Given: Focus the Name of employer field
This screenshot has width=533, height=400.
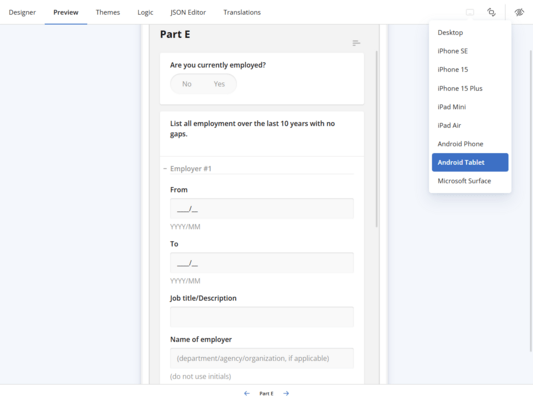Looking at the screenshot, I should (262, 358).
